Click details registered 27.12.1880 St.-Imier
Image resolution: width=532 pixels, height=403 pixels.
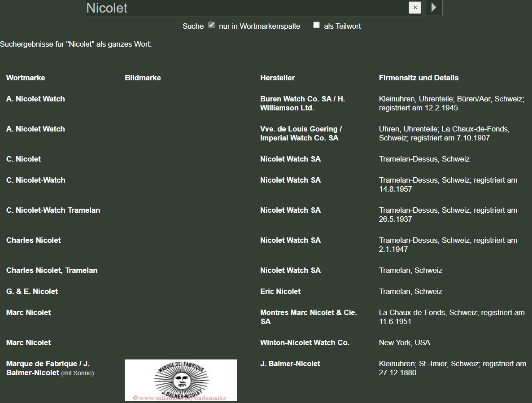coord(453,368)
